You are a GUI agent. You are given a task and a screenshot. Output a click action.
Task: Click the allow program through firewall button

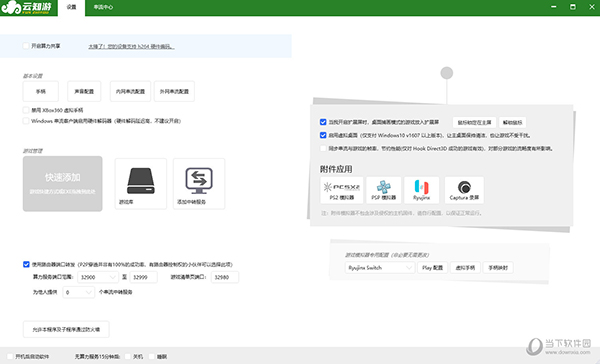(66, 329)
